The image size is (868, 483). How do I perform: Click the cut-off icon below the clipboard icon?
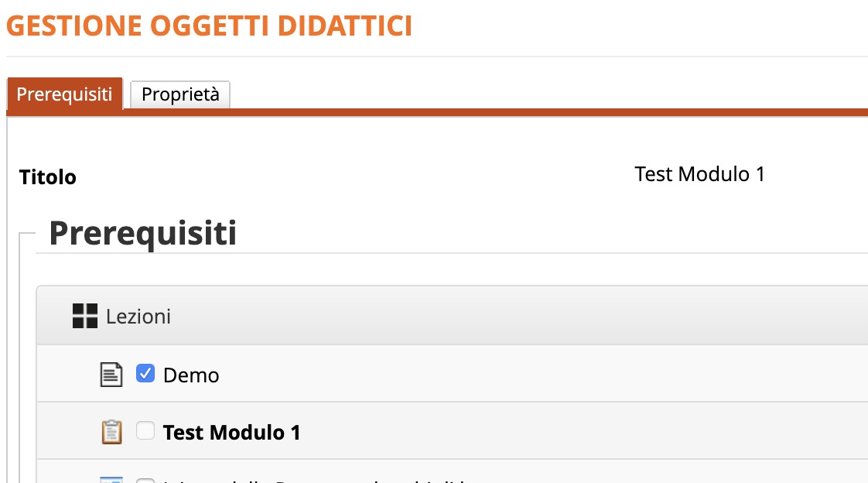(112, 479)
